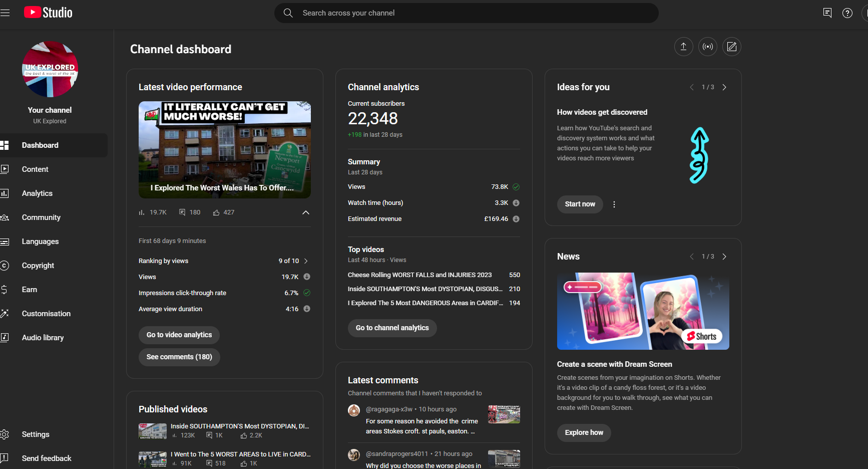
Task: Open Copyright in the sidebar
Action: (53, 266)
